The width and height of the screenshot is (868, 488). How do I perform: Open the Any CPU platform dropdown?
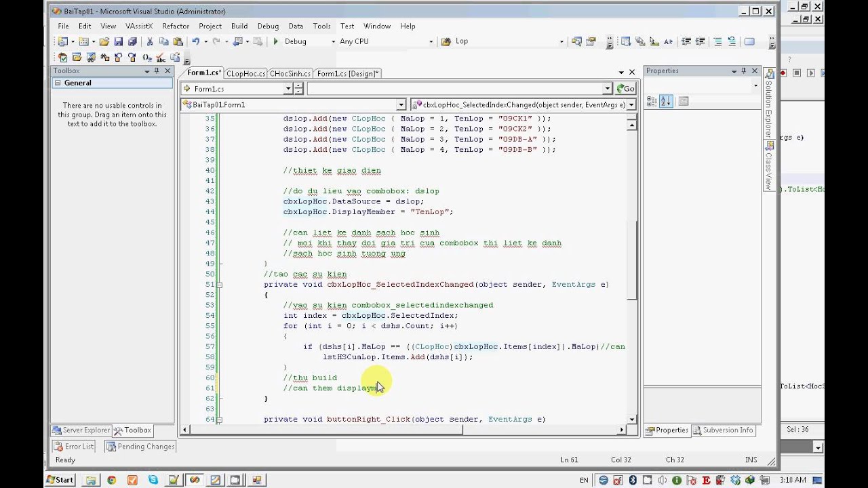coord(431,41)
